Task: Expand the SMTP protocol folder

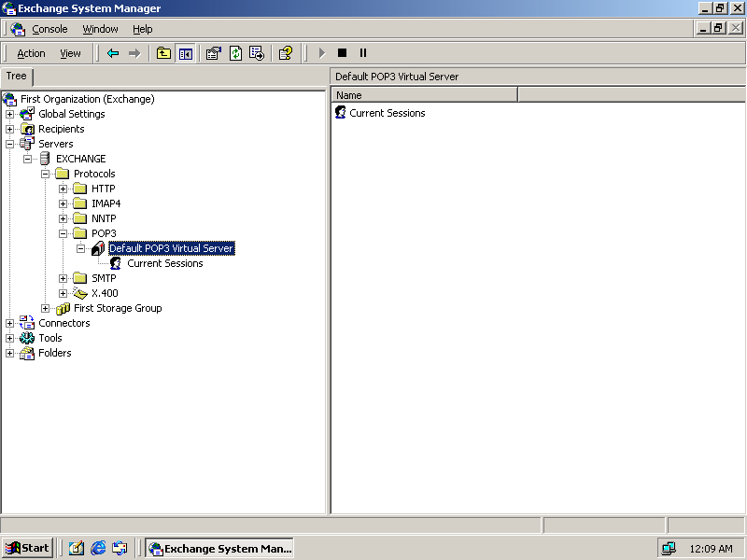Action: (63, 278)
